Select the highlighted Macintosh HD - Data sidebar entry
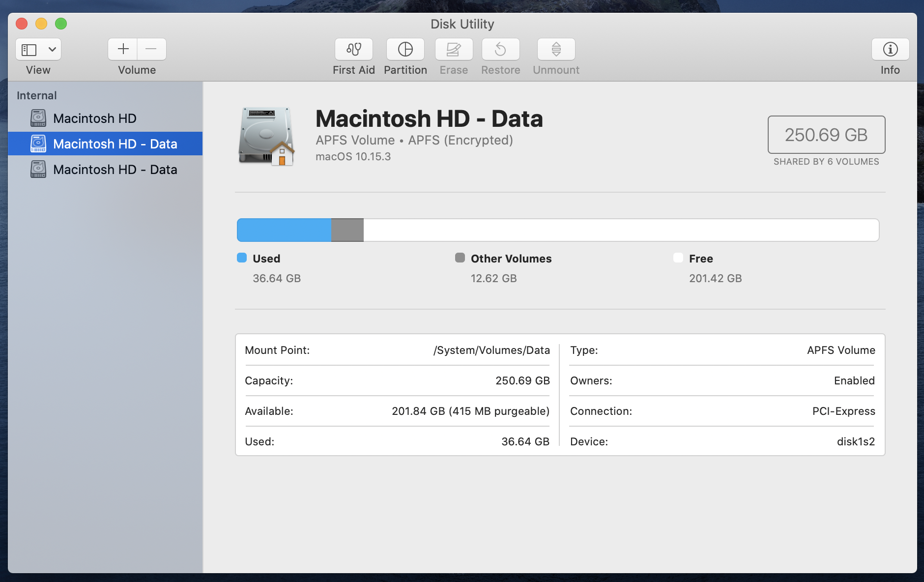This screenshot has width=924, height=582. click(105, 144)
